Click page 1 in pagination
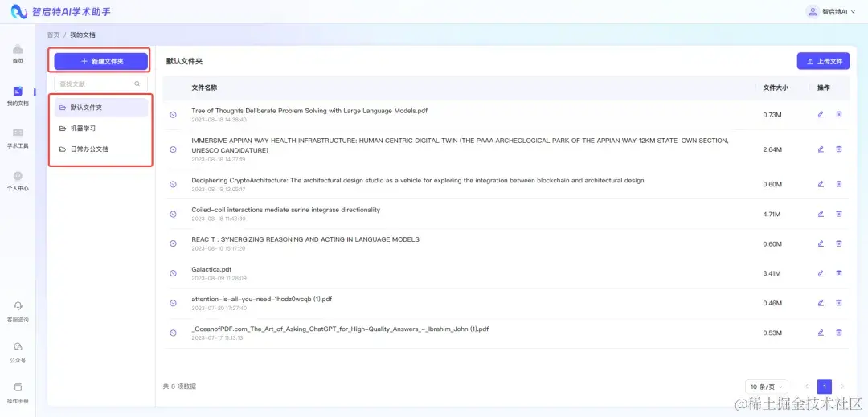The image size is (868, 417). point(825,386)
